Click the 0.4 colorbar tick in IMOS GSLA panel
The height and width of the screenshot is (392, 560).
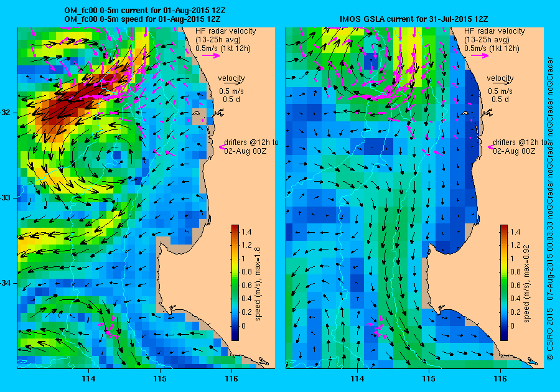pyautogui.click(x=515, y=299)
